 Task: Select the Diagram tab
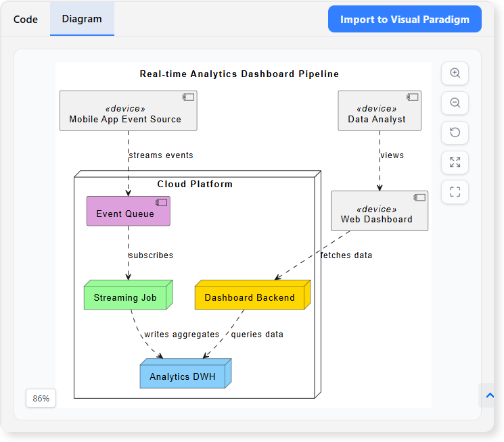click(x=82, y=19)
